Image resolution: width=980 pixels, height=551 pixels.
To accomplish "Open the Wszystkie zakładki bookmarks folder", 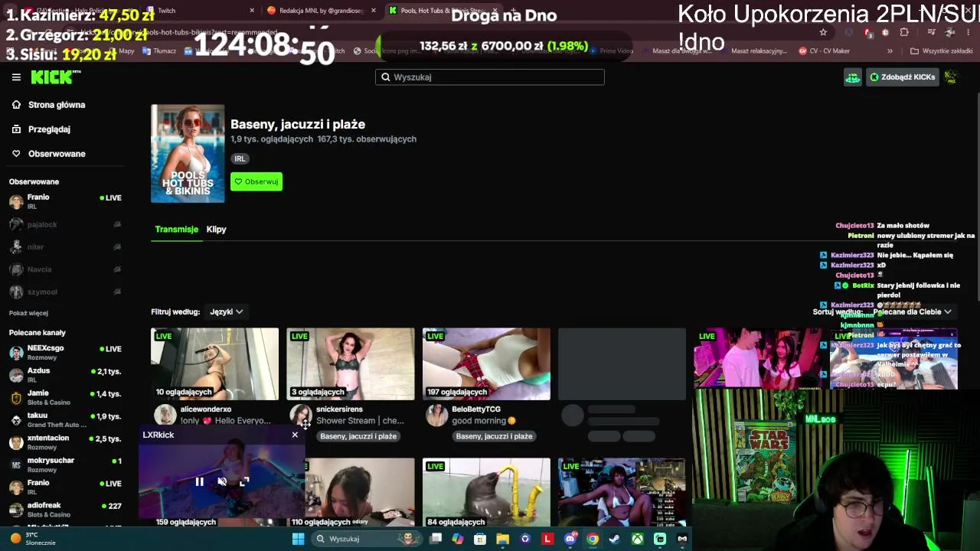I will coord(941,51).
